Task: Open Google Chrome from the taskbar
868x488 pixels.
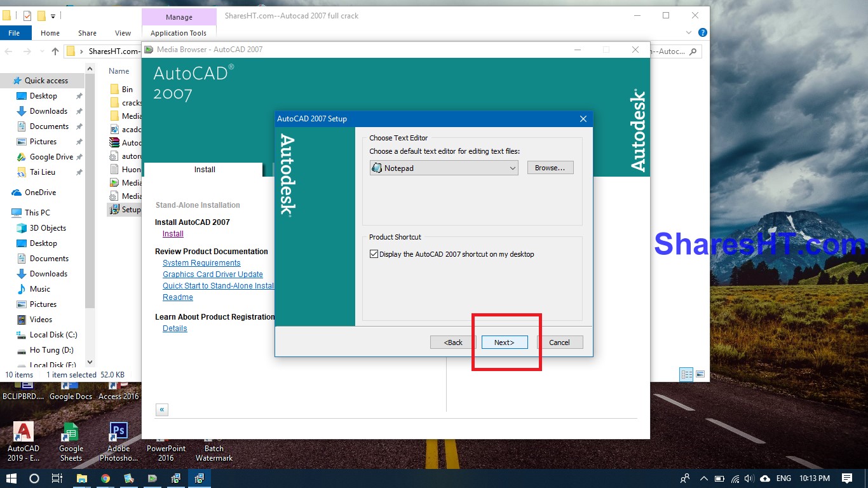Action: (x=105, y=478)
